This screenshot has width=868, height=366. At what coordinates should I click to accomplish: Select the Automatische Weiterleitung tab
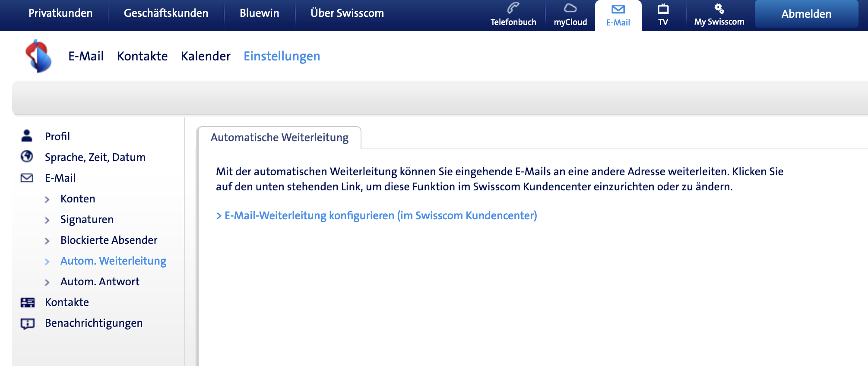click(279, 138)
